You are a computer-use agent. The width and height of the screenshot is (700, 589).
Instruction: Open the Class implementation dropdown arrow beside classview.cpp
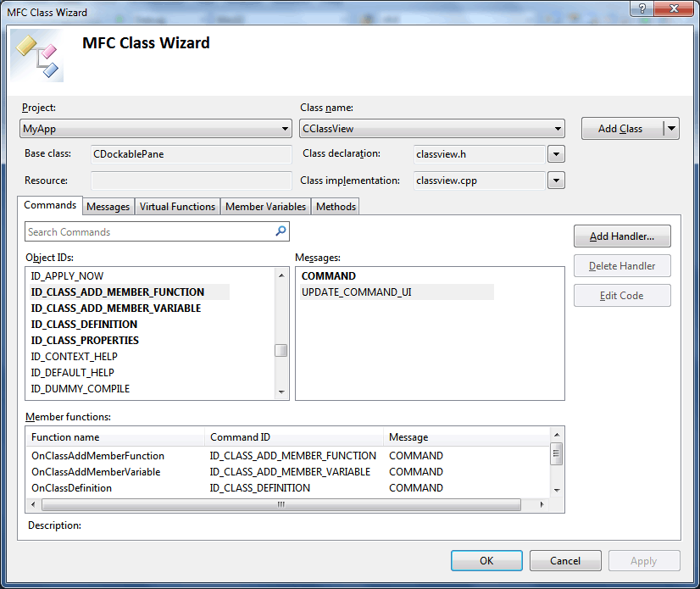(x=556, y=181)
